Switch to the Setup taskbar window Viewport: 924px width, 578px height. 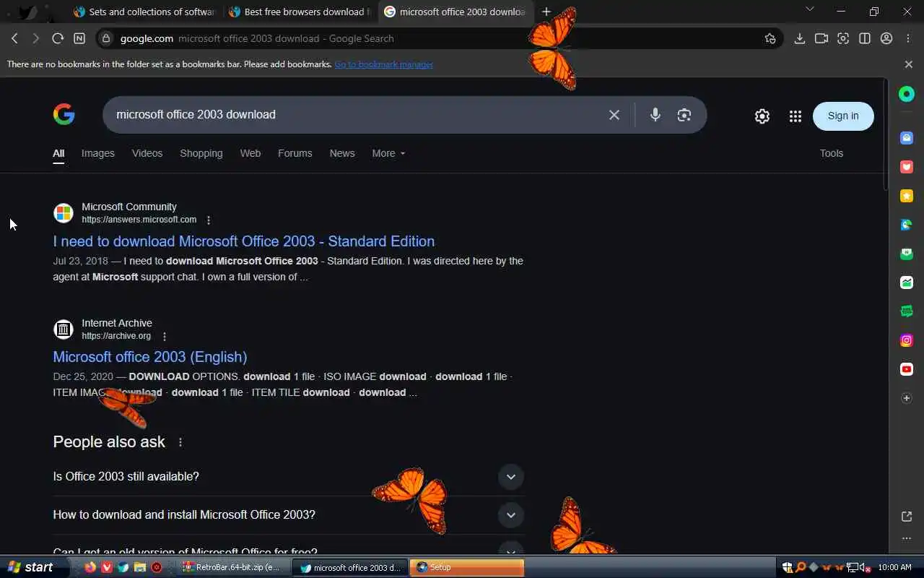(467, 567)
